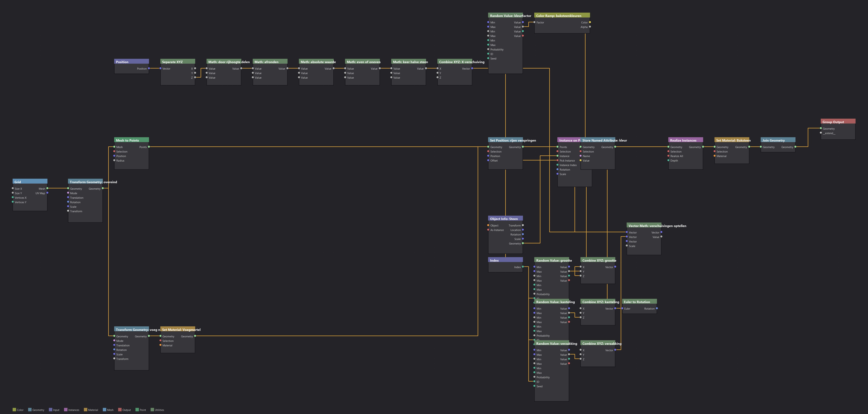868x414 pixels.
Task: Click the Group Output node header
Action: 838,122
